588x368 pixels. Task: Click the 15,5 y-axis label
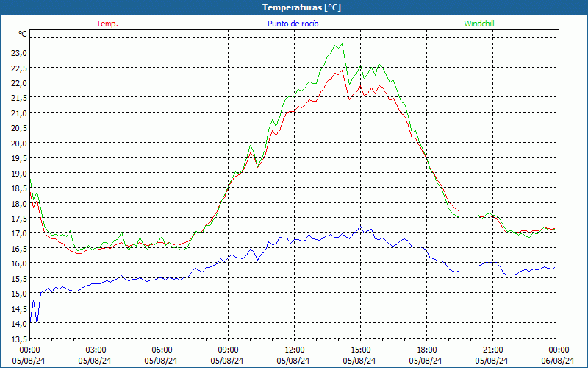tap(19, 278)
